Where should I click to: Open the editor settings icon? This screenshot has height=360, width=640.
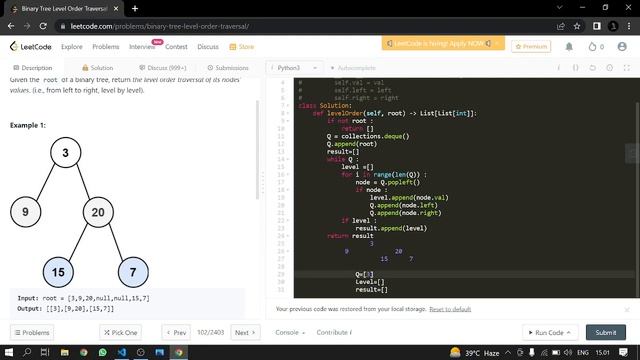tap(609, 68)
